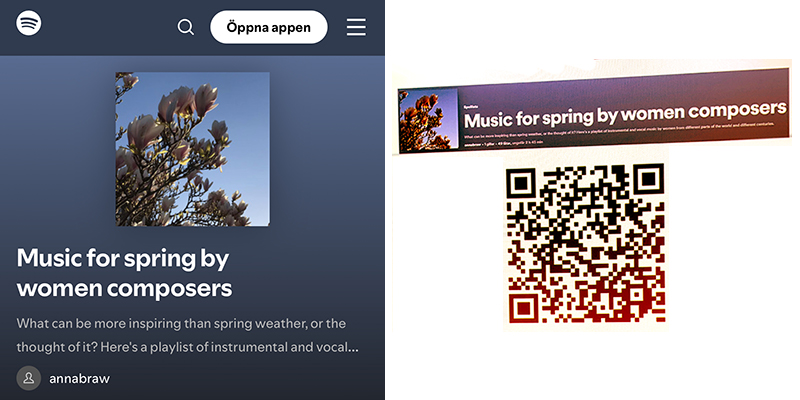The width and height of the screenshot is (800, 400).
Task: Click the description line starting "What can be"
Action: coord(181,323)
